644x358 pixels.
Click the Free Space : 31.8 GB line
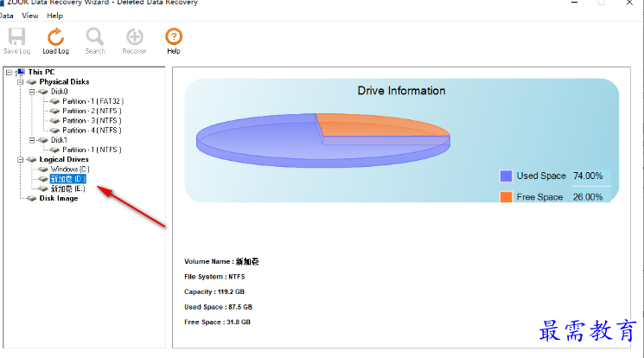(x=217, y=322)
